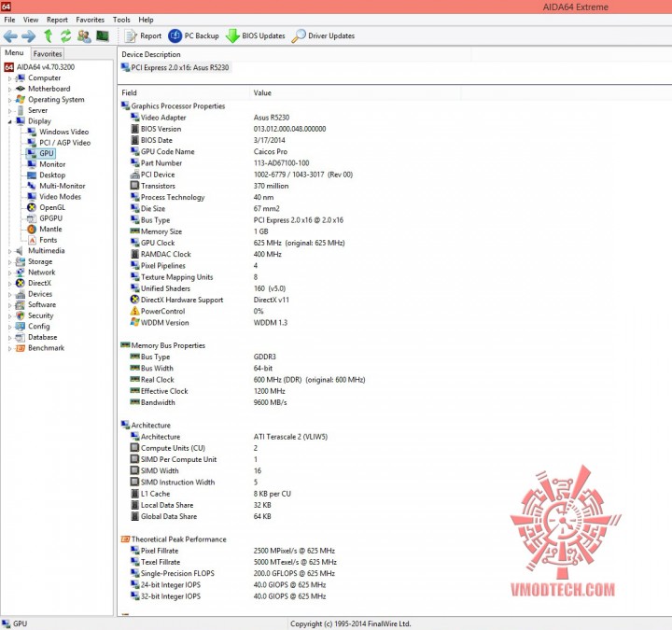This screenshot has height=630, width=672.
Task: Open Driver Updates
Action: [323, 36]
